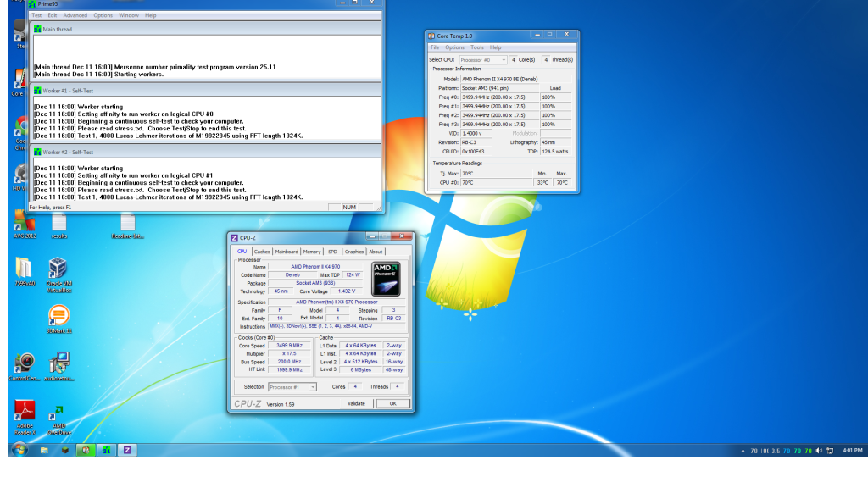
Task: Click the AMD Phenom II logo in CPU-Z
Action: coord(386,279)
